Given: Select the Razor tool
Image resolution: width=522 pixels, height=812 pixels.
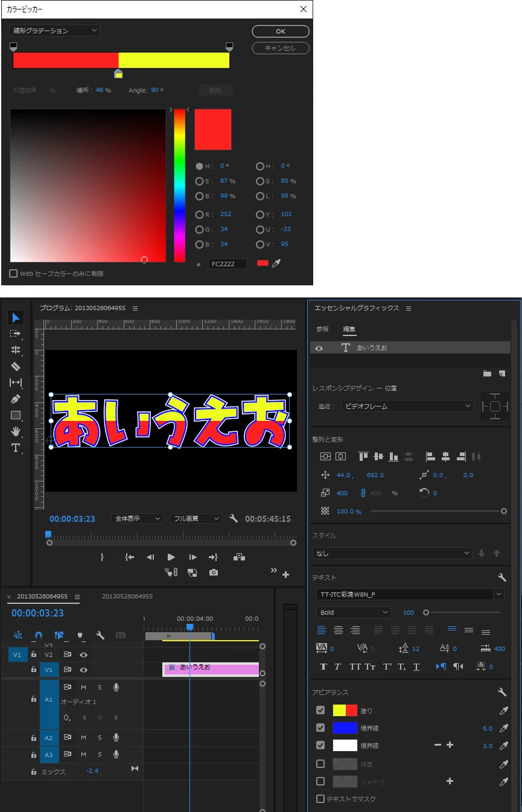Looking at the screenshot, I should [16, 366].
